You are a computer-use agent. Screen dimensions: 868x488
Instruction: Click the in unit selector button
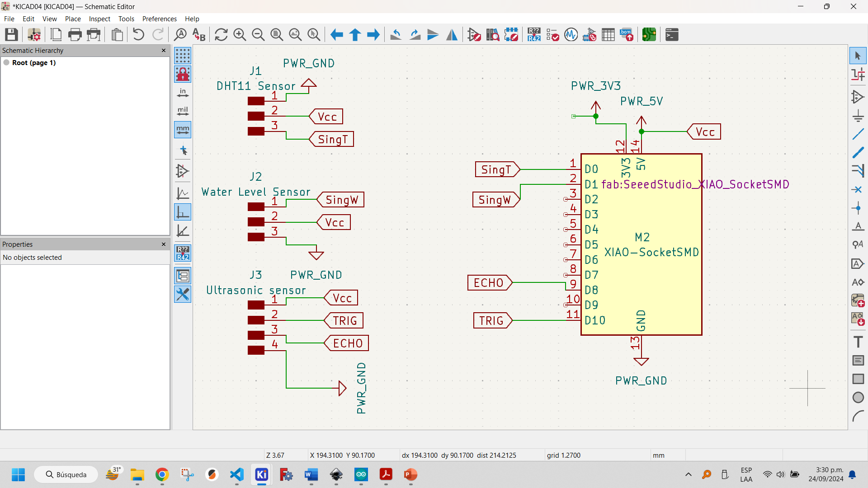183,92
